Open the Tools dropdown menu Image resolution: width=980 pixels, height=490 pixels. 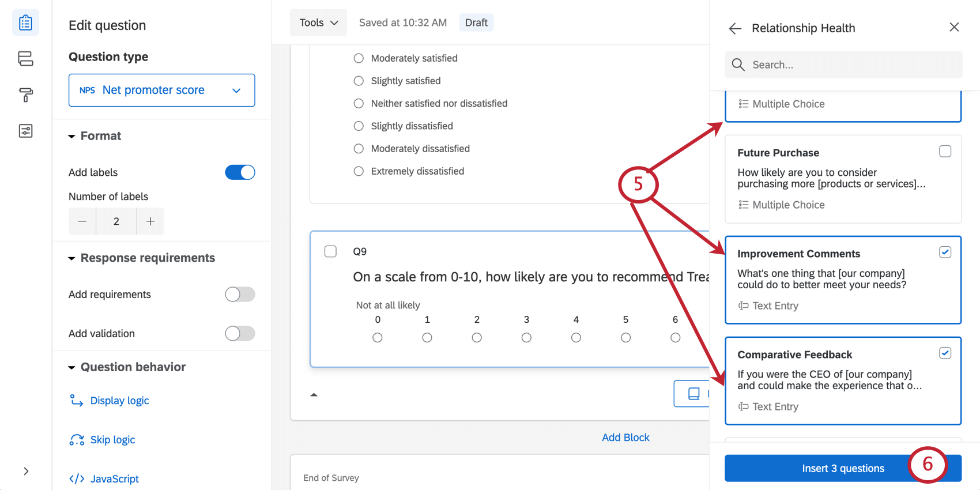click(x=318, y=22)
